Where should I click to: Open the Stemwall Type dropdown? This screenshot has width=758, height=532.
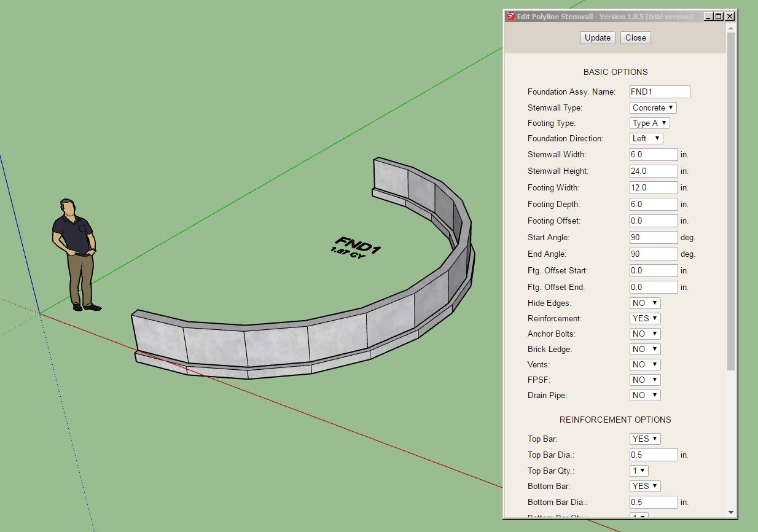[x=653, y=108]
